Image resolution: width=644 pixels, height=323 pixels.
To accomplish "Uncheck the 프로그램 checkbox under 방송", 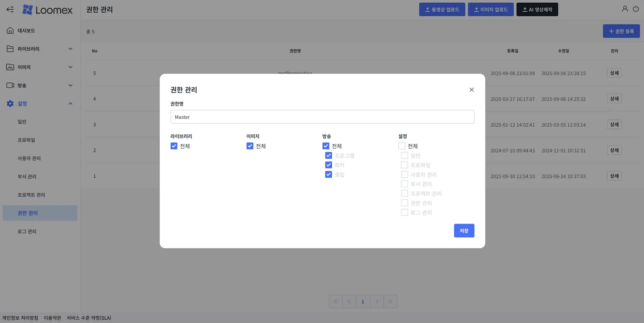I will point(328,155).
